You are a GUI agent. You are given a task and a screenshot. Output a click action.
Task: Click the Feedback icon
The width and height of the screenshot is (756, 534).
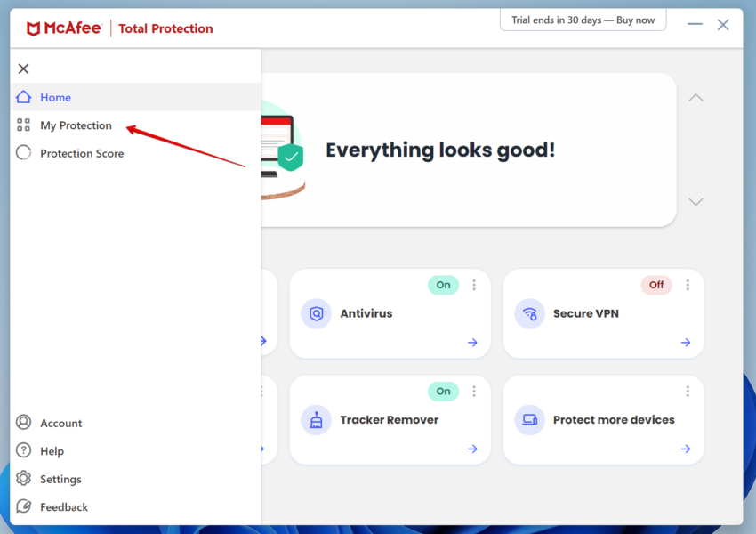[24, 507]
